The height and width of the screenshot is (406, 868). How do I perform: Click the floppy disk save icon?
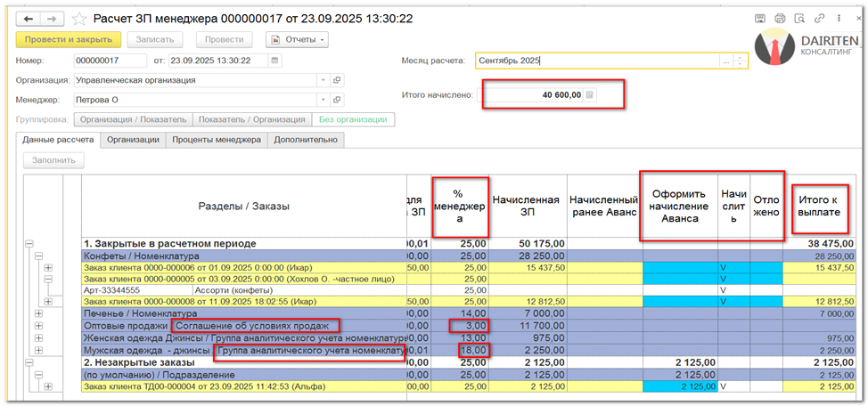coord(760,19)
